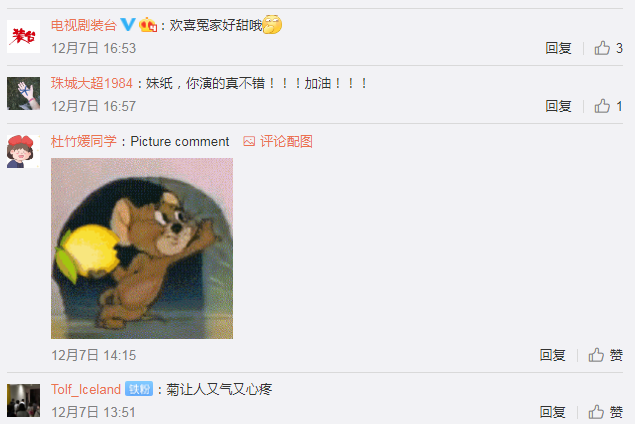
Task: Reply to 电视剧装台's comment via 回复
Action: tap(558, 48)
